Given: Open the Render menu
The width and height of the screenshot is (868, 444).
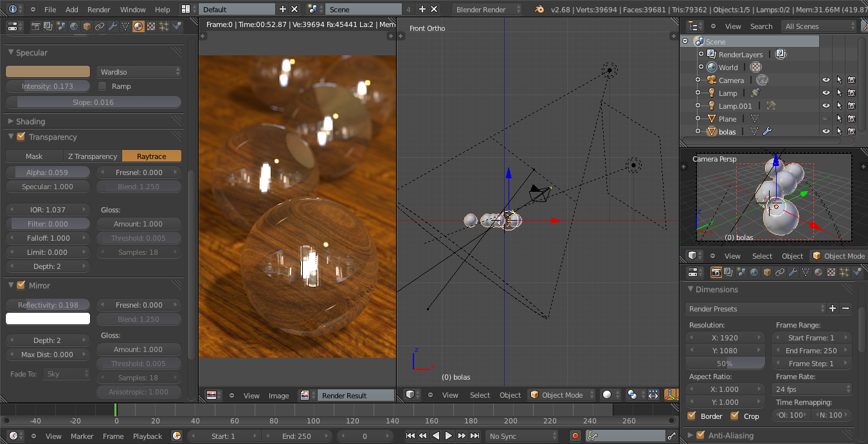Looking at the screenshot, I should coord(99,10).
